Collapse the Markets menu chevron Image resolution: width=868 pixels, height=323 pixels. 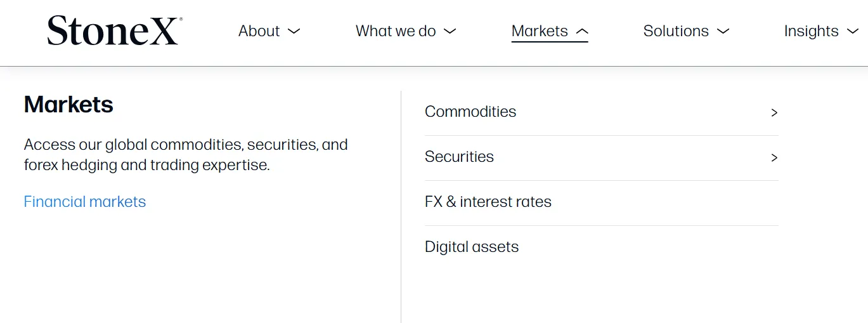pos(582,31)
